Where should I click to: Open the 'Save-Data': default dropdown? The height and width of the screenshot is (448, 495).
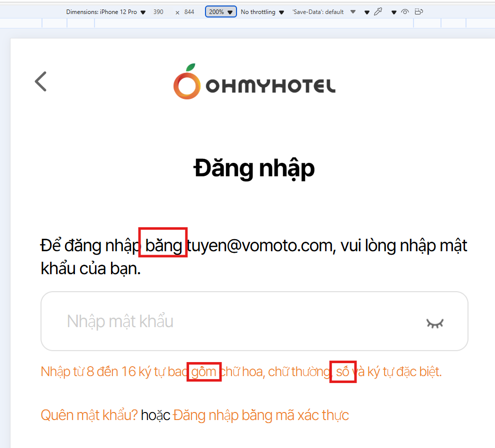(x=324, y=12)
